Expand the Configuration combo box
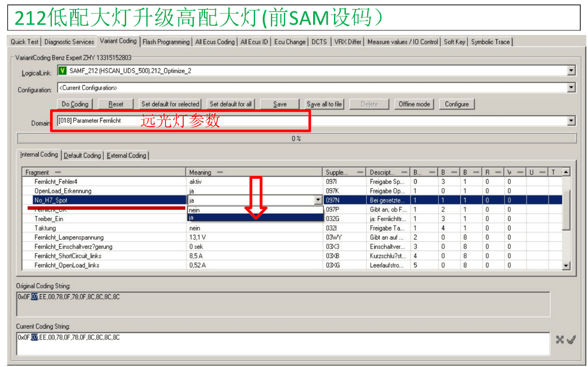 [x=571, y=88]
